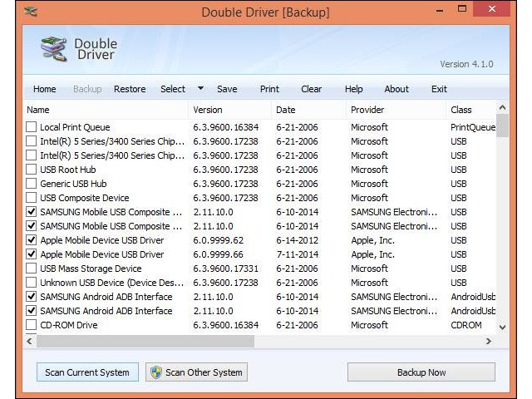Select the CD-ROM Drive row name
This screenshot has width=532, height=399.
[68, 325]
